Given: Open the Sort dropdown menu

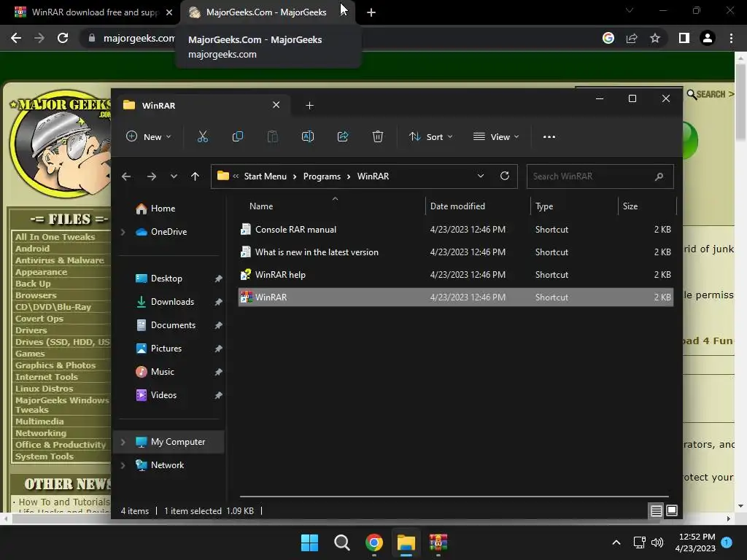Looking at the screenshot, I should tap(431, 136).
